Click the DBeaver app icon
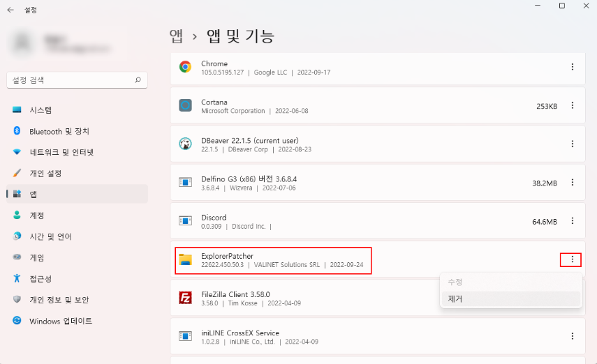Viewport: 597px width, 364px height. click(186, 144)
